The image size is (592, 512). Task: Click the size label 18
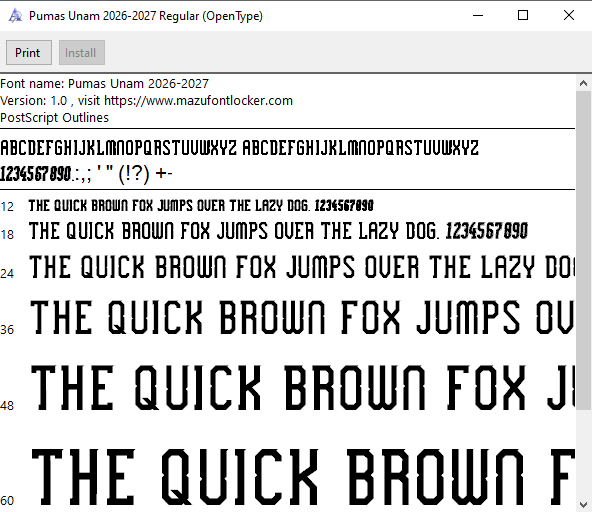7,235
